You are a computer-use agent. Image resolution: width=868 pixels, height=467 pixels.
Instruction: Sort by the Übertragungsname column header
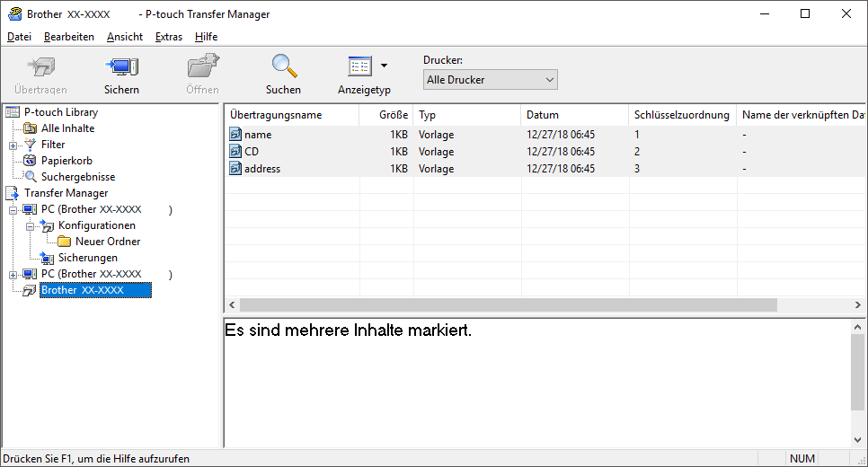point(292,115)
